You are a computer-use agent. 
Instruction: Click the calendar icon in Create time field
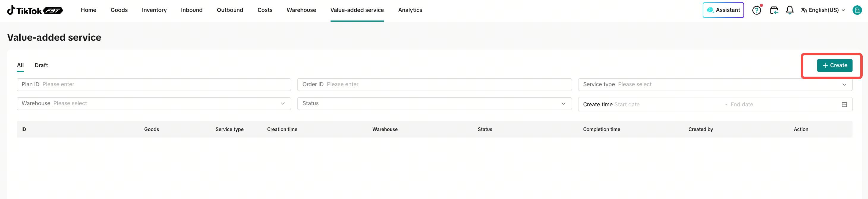click(x=844, y=104)
